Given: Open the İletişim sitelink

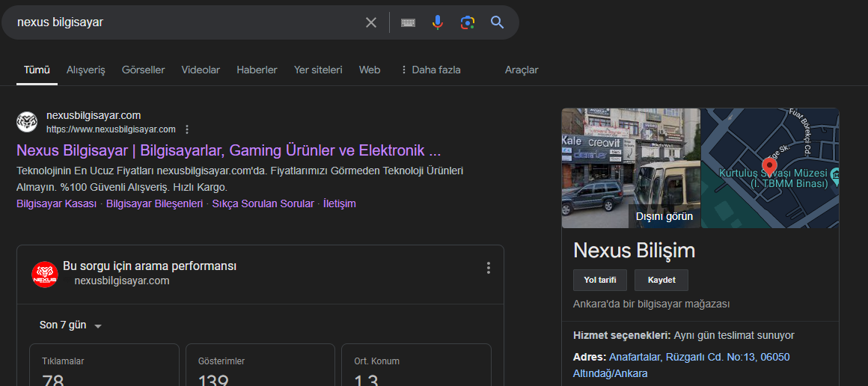Looking at the screenshot, I should click(339, 203).
